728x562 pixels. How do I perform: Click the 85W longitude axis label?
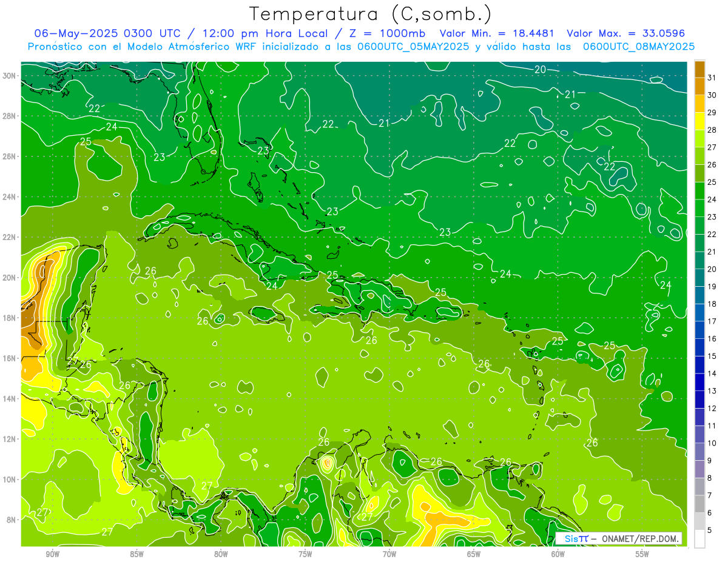(136, 554)
